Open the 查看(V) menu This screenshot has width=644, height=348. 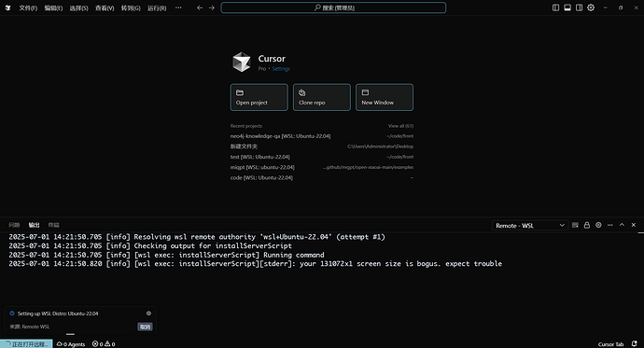pyautogui.click(x=105, y=7)
